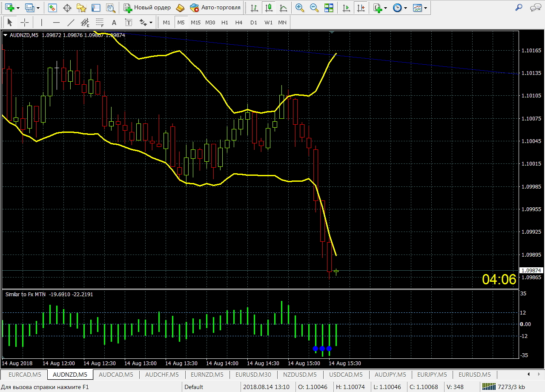Click the Новый ордер button
This screenshot has height=392, width=545.
pos(147,8)
